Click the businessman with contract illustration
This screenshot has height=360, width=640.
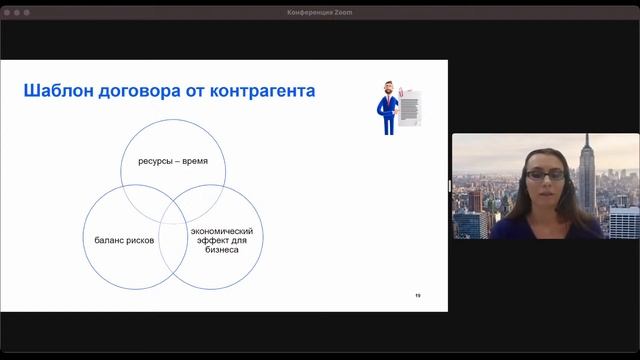click(399, 108)
